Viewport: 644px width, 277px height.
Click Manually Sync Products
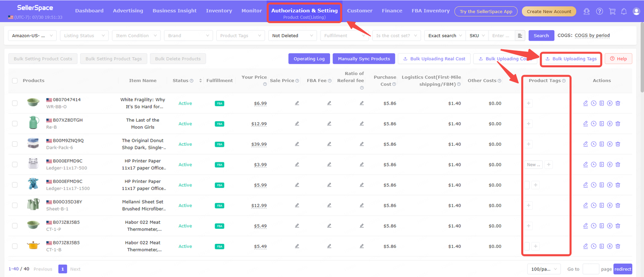[x=364, y=59]
